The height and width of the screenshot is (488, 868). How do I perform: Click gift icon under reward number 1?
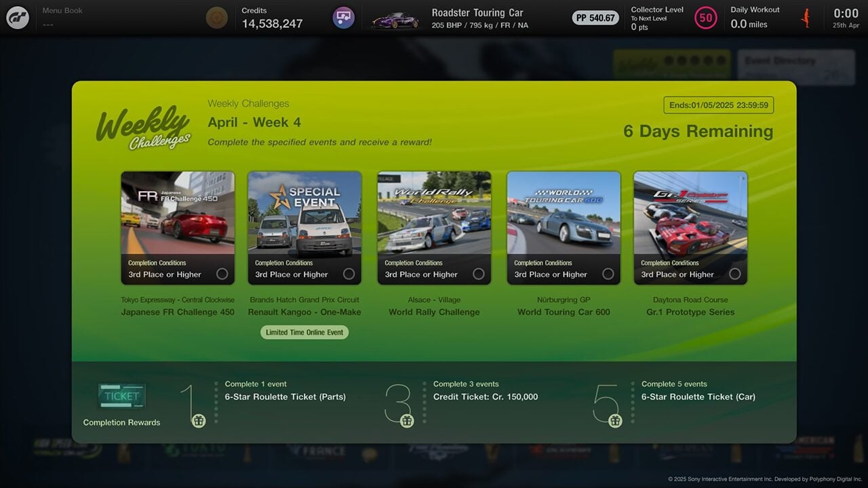click(199, 421)
